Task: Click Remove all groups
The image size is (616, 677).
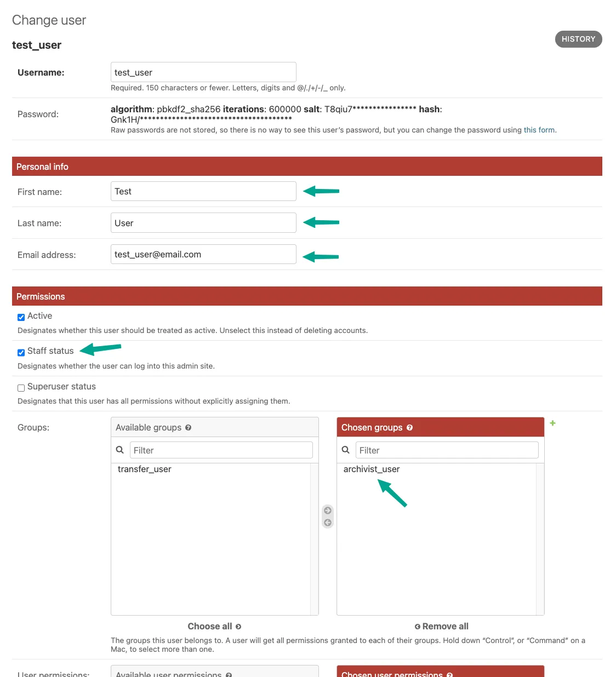Action: pos(442,626)
